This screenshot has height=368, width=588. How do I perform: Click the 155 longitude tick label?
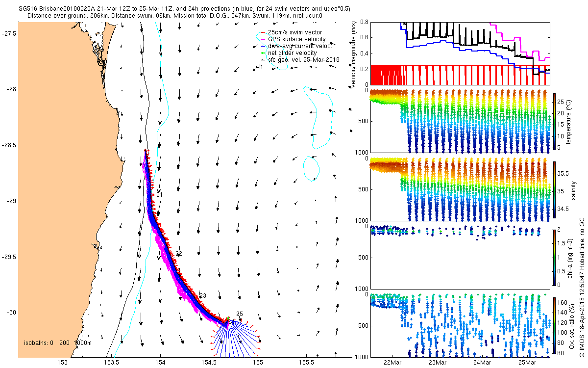(258, 363)
